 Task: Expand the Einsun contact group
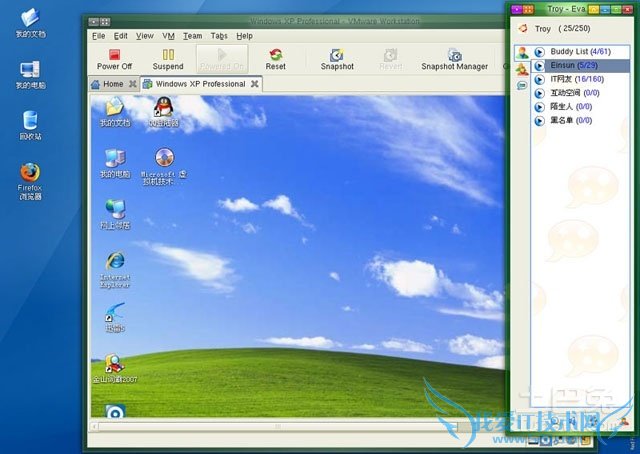(539, 65)
